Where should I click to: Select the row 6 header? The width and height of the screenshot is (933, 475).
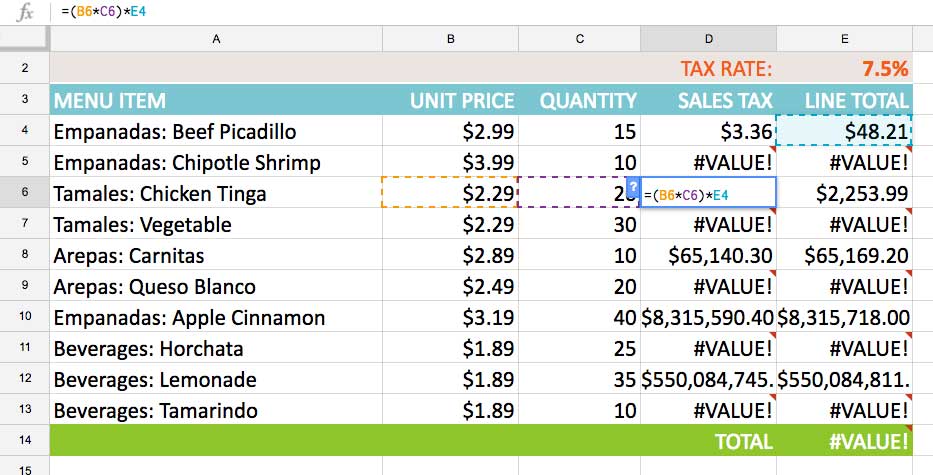[24, 193]
